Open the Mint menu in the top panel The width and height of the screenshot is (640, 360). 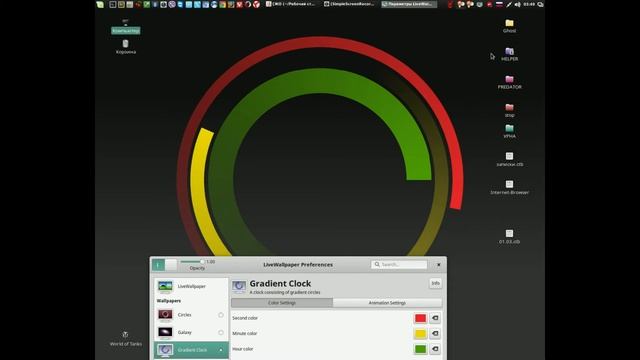click(x=100, y=4)
